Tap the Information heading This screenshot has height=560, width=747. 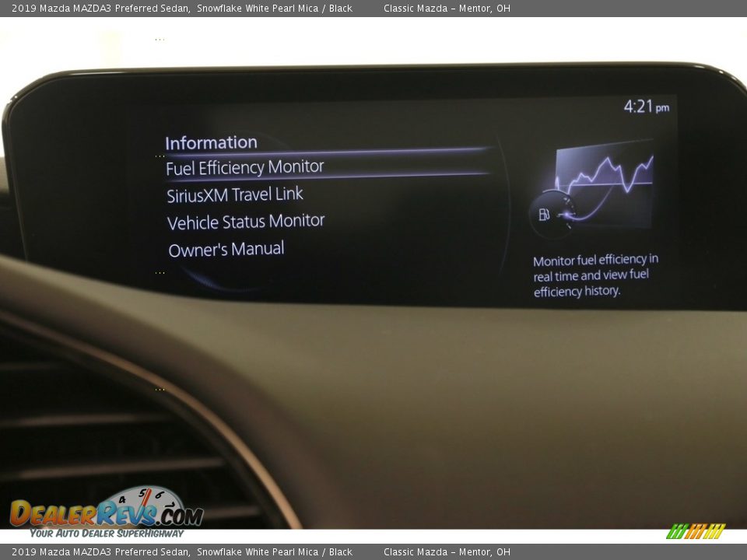pyautogui.click(x=211, y=142)
